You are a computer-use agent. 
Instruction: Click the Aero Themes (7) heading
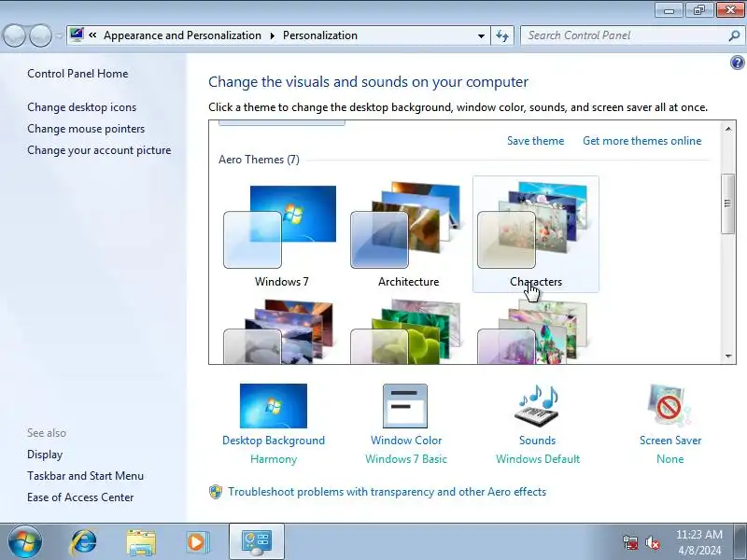[260, 160]
